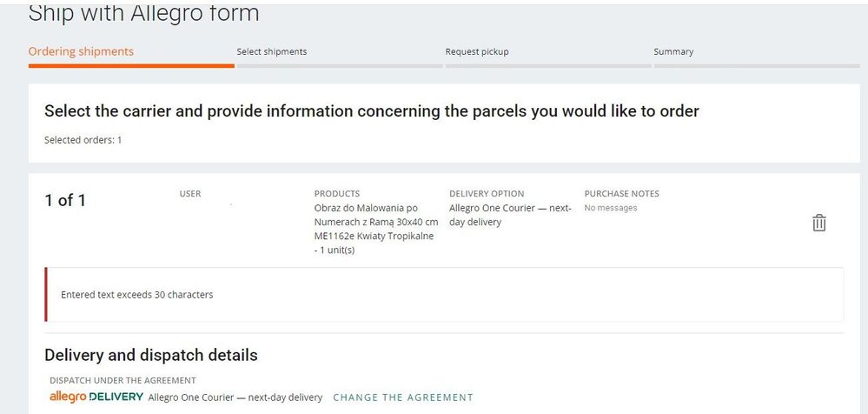Open the Ordering shipments step
Viewport: 868px width, 414px height.
[x=81, y=51]
